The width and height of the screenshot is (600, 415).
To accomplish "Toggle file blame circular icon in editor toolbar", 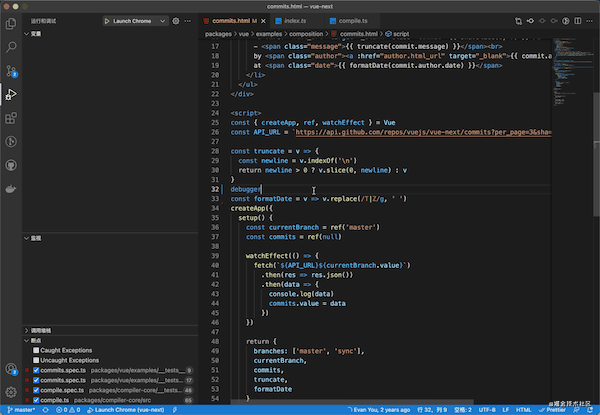I will pyautogui.click(x=566, y=21).
